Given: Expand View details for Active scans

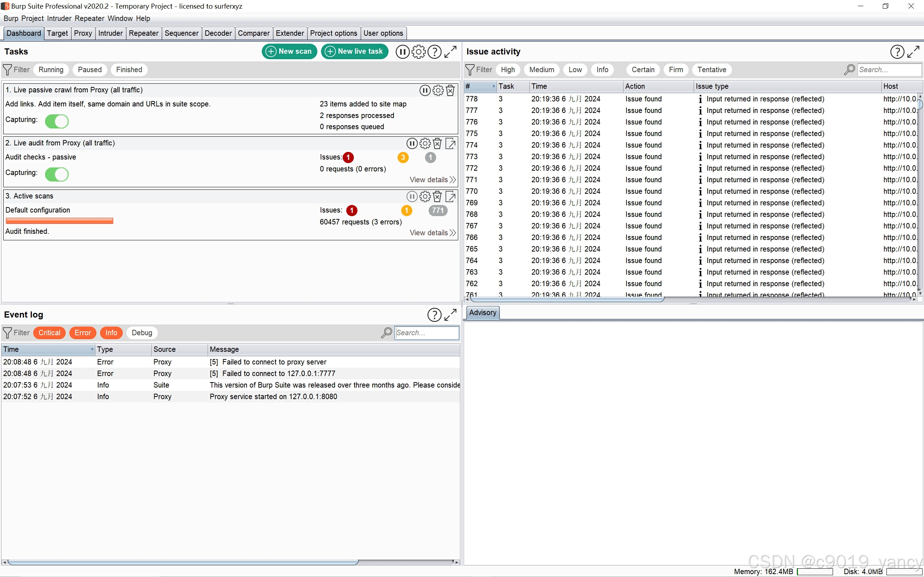Looking at the screenshot, I should click(433, 233).
